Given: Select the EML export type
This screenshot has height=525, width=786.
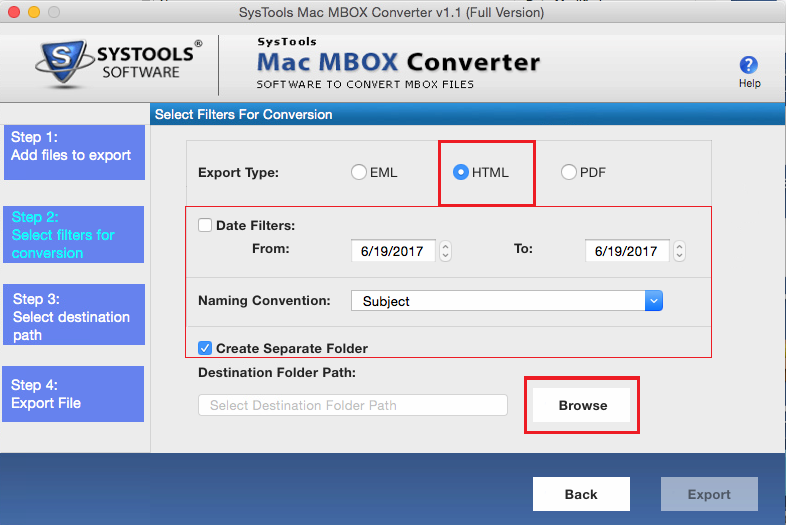Looking at the screenshot, I should click(x=359, y=172).
